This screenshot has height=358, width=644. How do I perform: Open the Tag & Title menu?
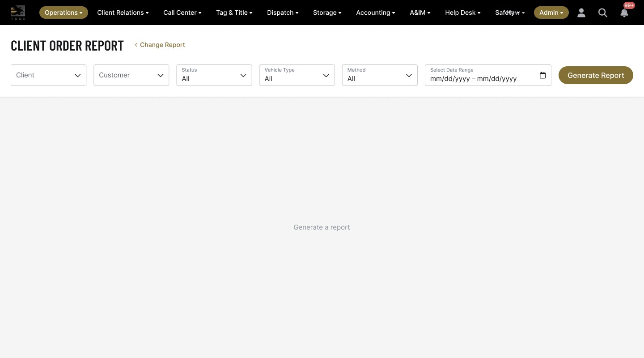(234, 13)
